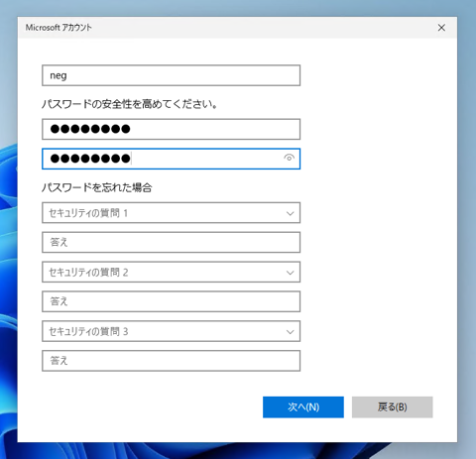Focus the username field containing neg
The height and width of the screenshot is (459, 476).
tap(171, 75)
